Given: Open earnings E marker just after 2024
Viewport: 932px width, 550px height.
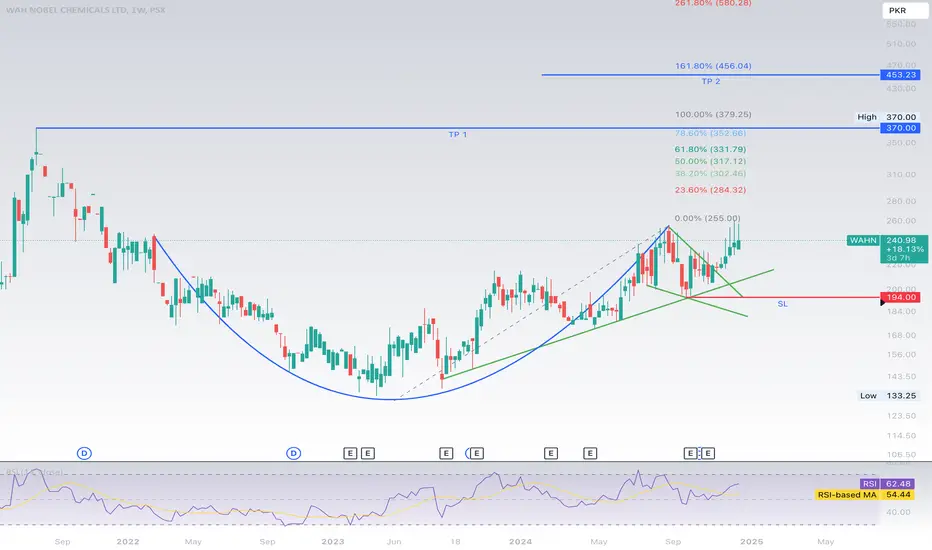Looking at the screenshot, I should pyautogui.click(x=550, y=454).
